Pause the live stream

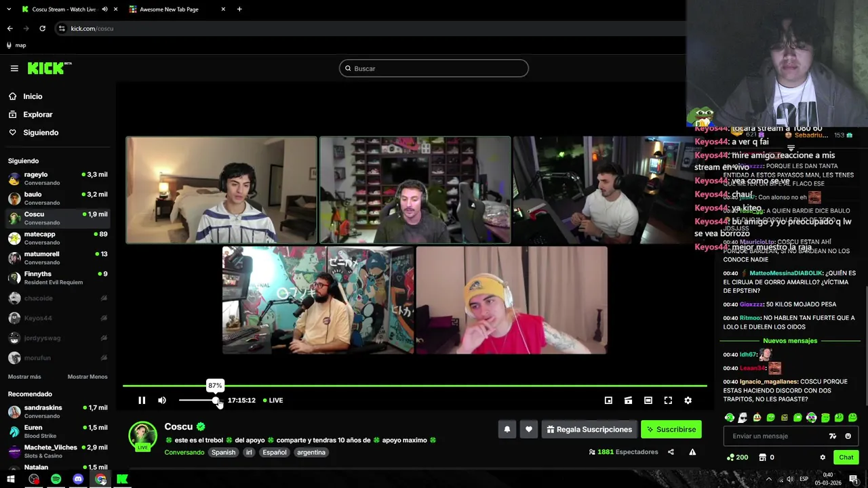(x=142, y=401)
